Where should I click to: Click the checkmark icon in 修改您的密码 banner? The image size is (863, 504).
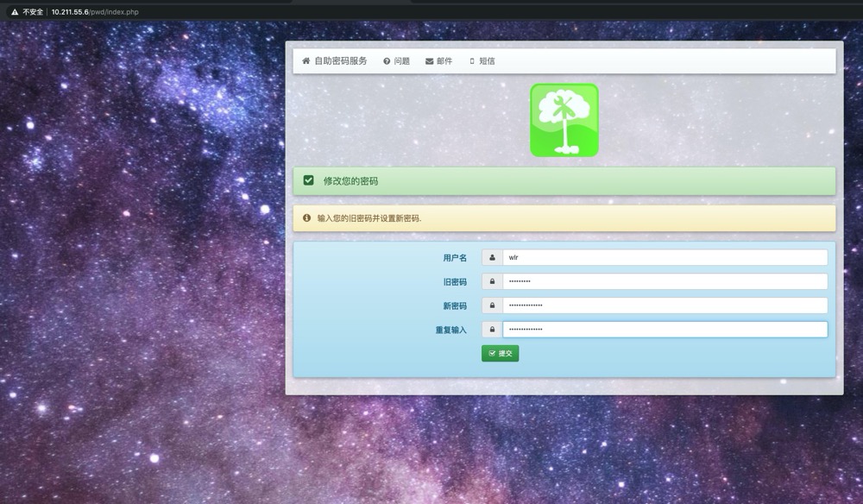tap(308, 181)
